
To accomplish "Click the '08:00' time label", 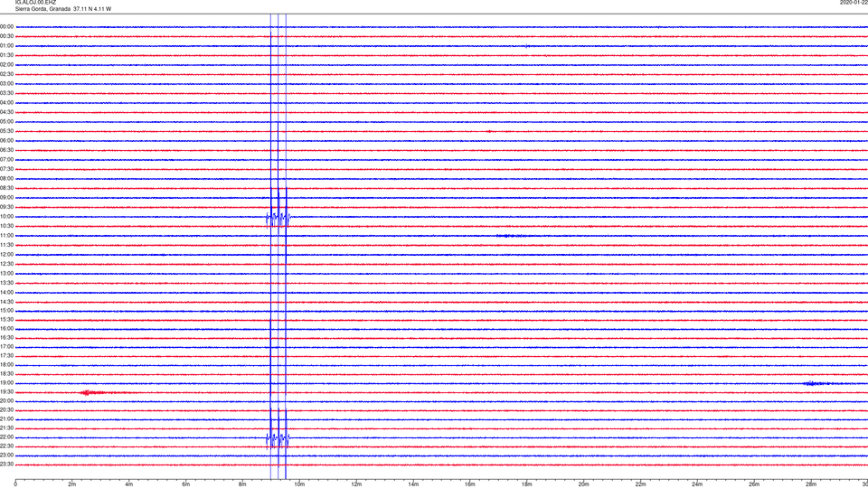I will click(x=7, y=179).
